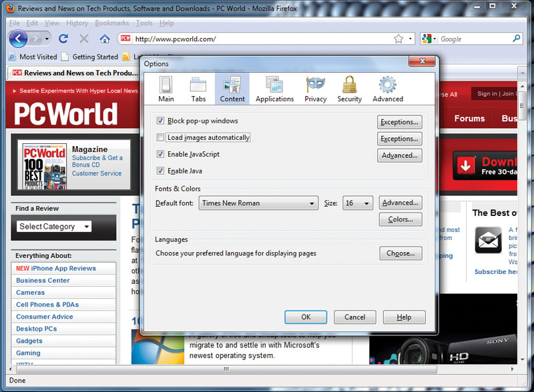Click the Firefox reload page icon
Image resolution: width=534 pixels, height=392 pixels.
click(63, 39)
